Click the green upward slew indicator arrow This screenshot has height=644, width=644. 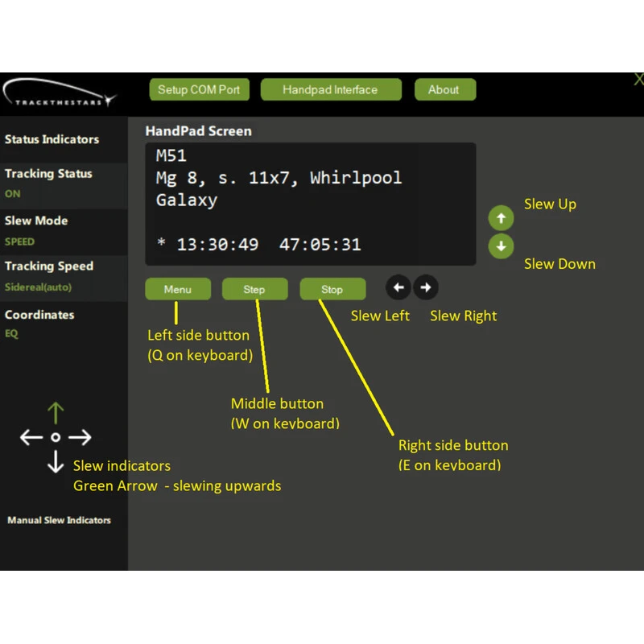(x=56, y=414)
